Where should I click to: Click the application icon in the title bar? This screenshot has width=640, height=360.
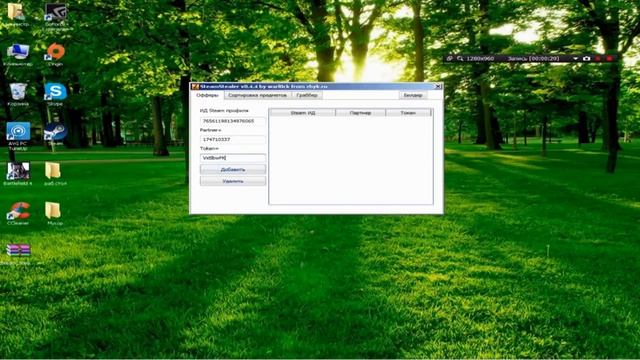tap(195, 86)
